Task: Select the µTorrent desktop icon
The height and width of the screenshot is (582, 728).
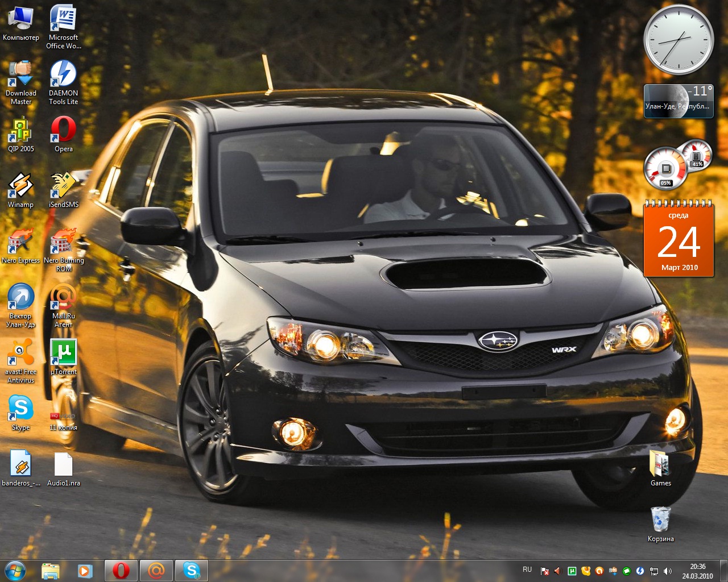Action: point(63,353)
